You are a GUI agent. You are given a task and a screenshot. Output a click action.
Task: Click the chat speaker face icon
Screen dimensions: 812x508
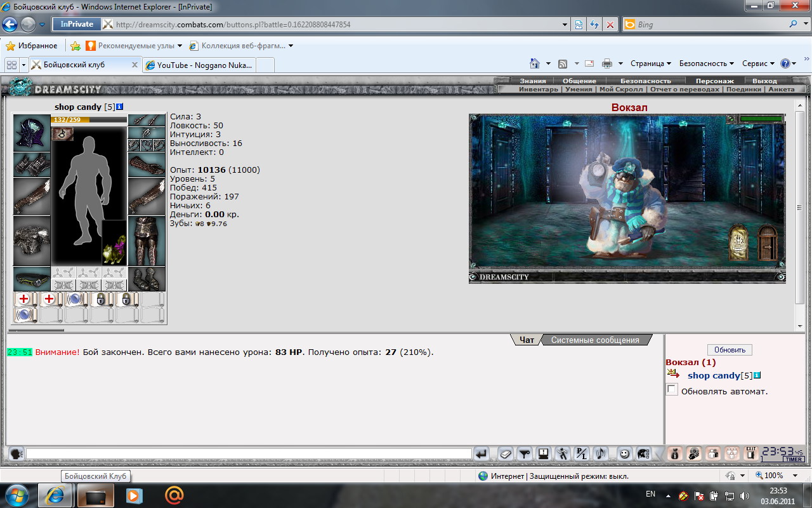point(16,453)
